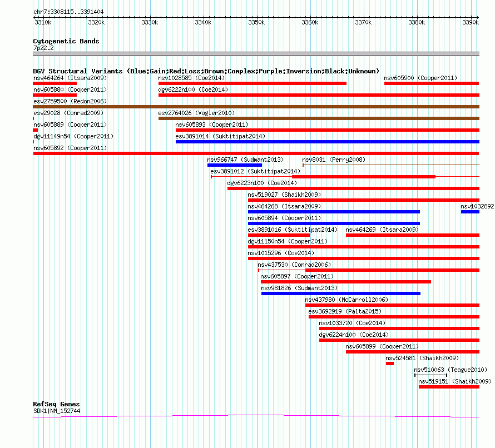Open the SDK1|NM_152744 gene label

[x=57, y=411]
